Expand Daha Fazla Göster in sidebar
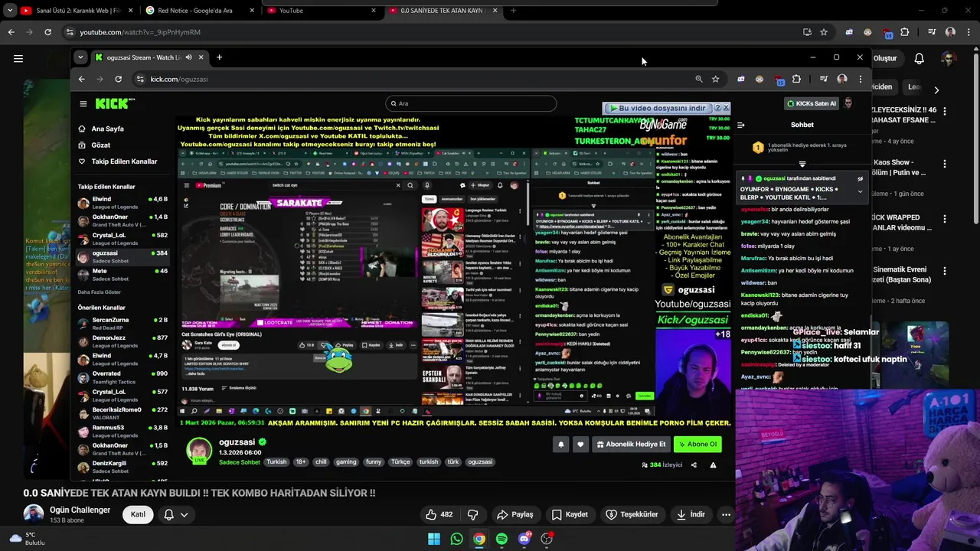980x551 pixels. [x=100, y=292]
